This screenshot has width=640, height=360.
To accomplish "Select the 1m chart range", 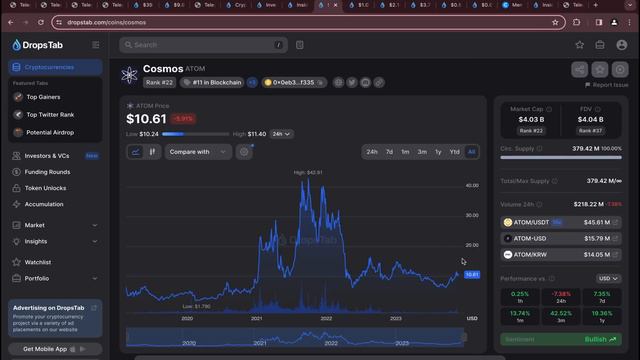I will click(x=405, y=152).
